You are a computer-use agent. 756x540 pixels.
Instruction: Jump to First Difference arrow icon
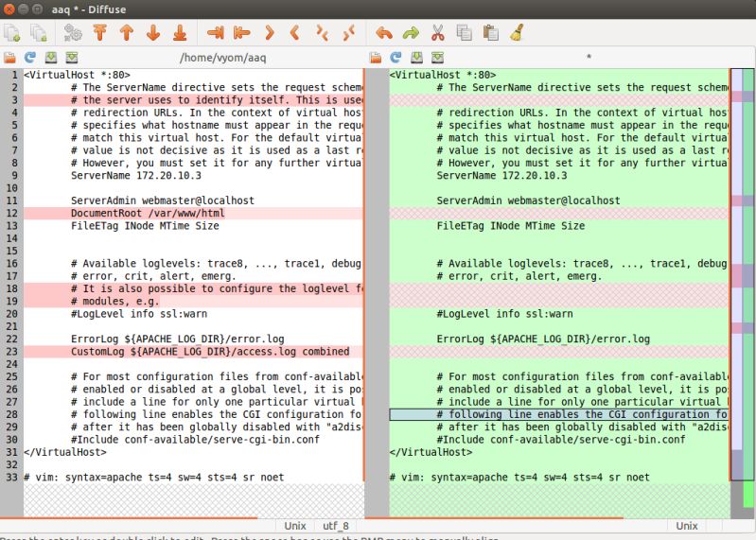tap(99, 33)
